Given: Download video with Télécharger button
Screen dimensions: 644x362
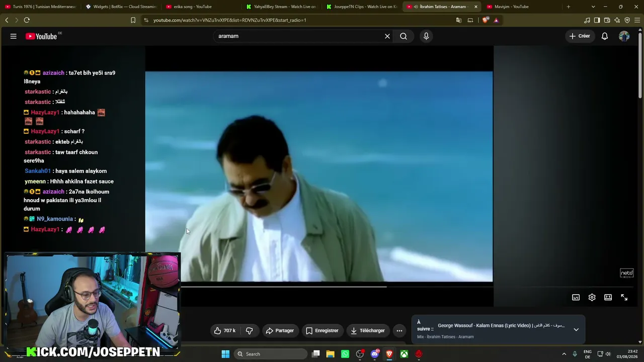Looking at the screenshot, I should coord(368,331).
